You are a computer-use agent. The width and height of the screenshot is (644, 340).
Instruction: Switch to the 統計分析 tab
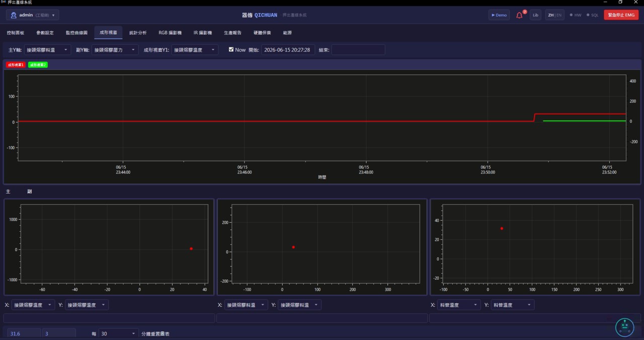[138, 33]
